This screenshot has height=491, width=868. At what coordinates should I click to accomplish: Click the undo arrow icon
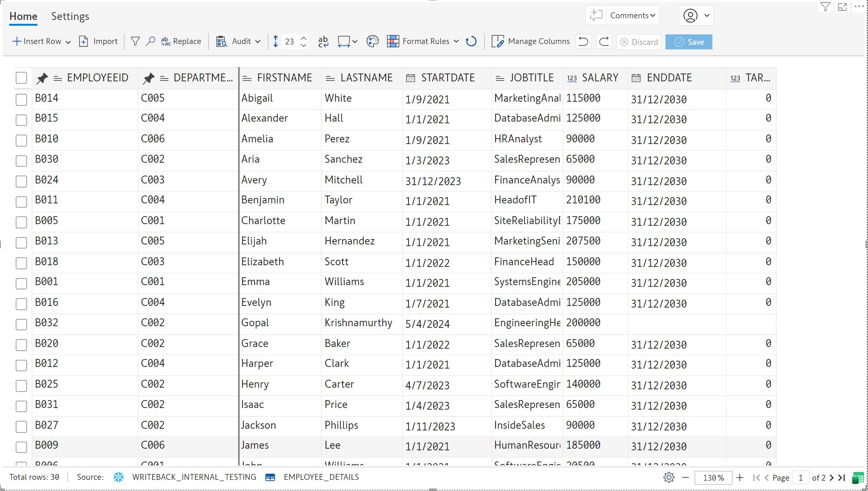click(584, 42)
